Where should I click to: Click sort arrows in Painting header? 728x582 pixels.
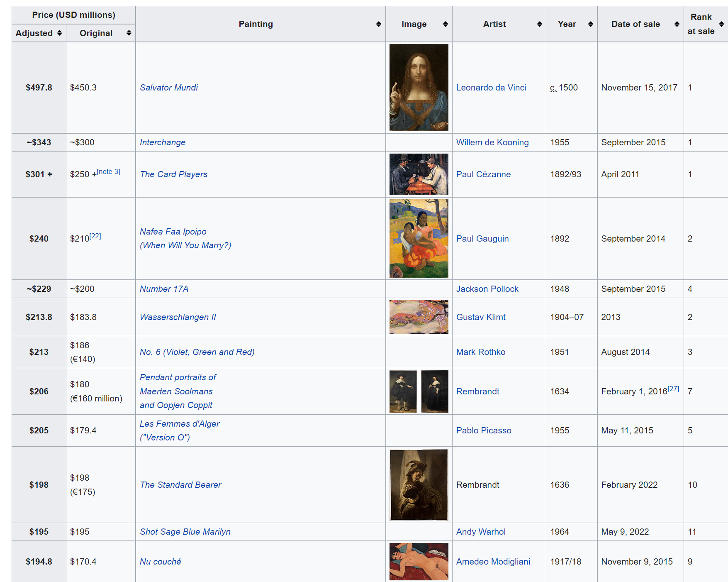click(378, 24)
